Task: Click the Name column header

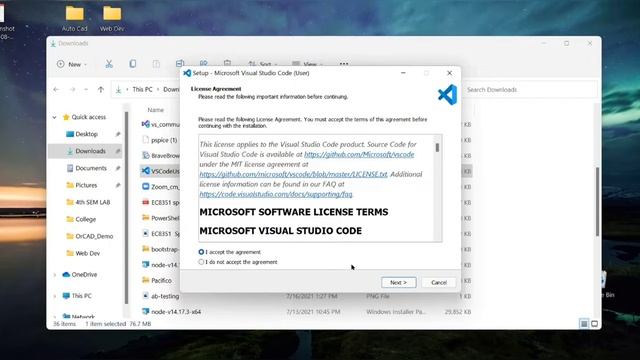Action: point(156,110)
